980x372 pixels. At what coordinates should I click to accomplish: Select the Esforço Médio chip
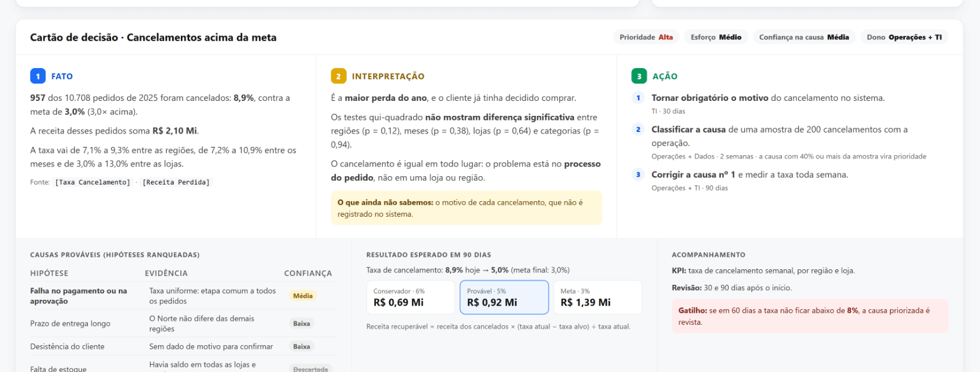[x=716, y=37]
